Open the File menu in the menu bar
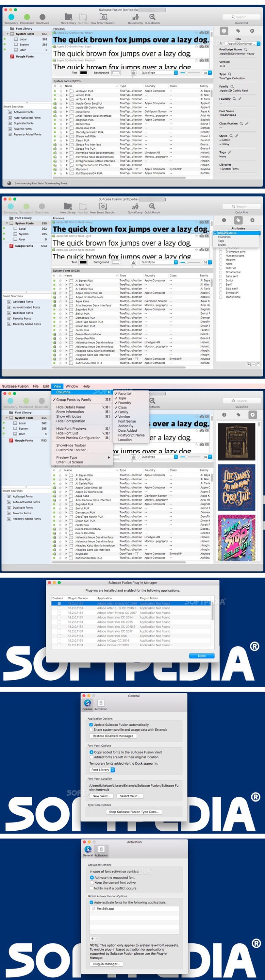This screenshot has height=980, width=265. (x=36, y=386)
